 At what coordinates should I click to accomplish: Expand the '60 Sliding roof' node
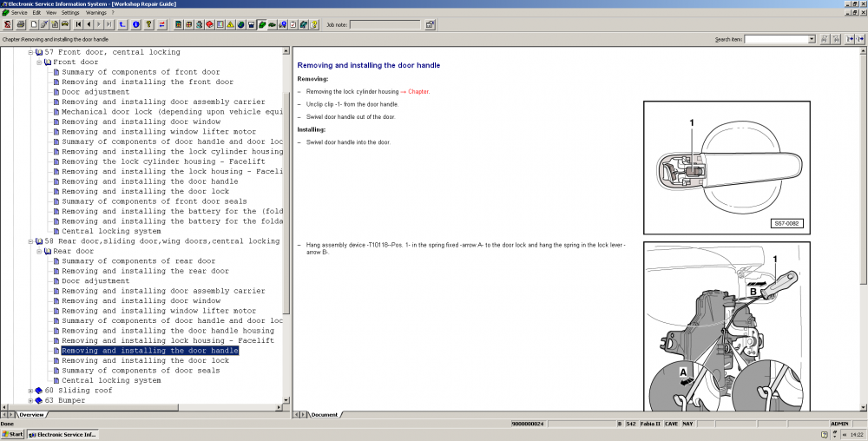(31, 391)
